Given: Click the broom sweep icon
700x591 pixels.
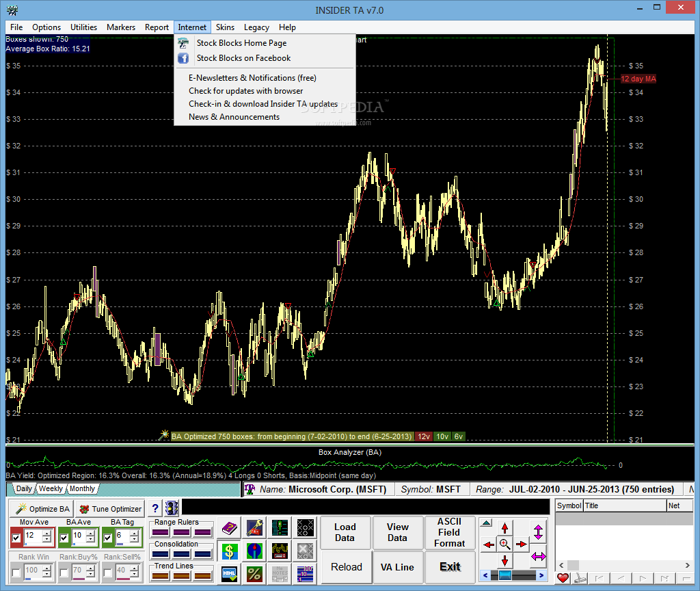Looking at the screenshot, I should 580,578.
